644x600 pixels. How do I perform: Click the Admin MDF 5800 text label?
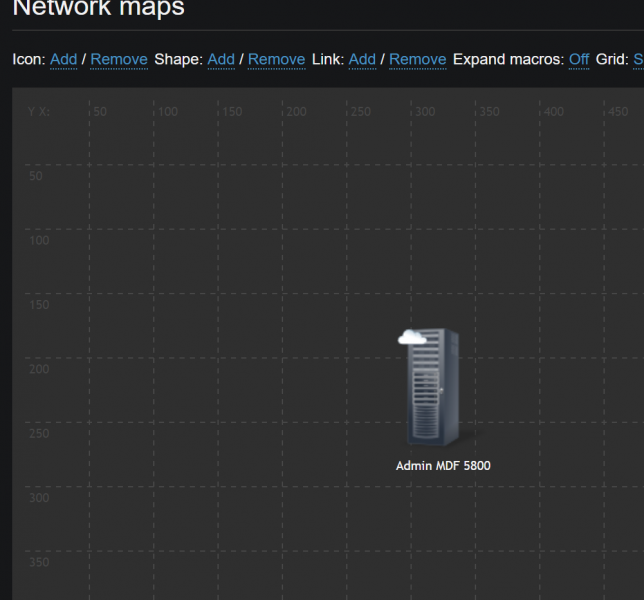tap(443, 466)
